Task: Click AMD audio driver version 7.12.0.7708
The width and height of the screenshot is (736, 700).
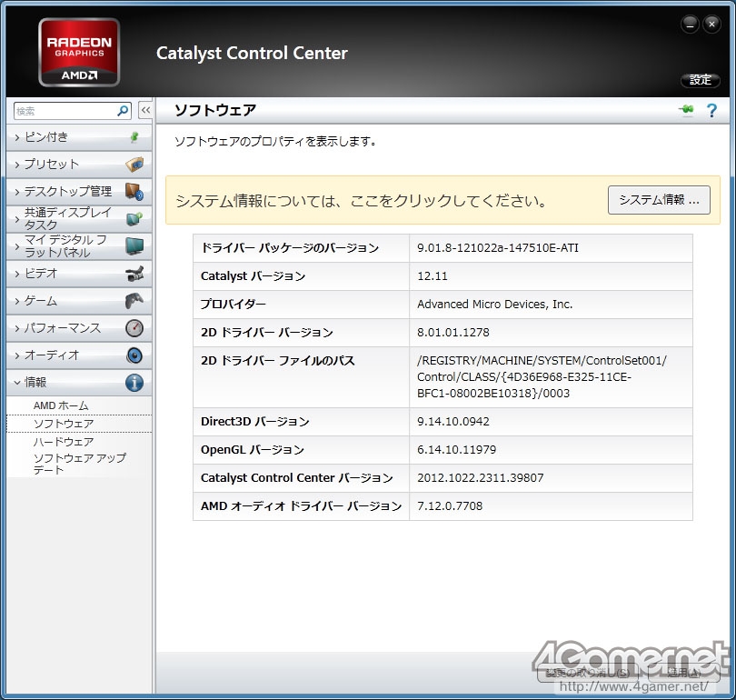Action: 450,506
